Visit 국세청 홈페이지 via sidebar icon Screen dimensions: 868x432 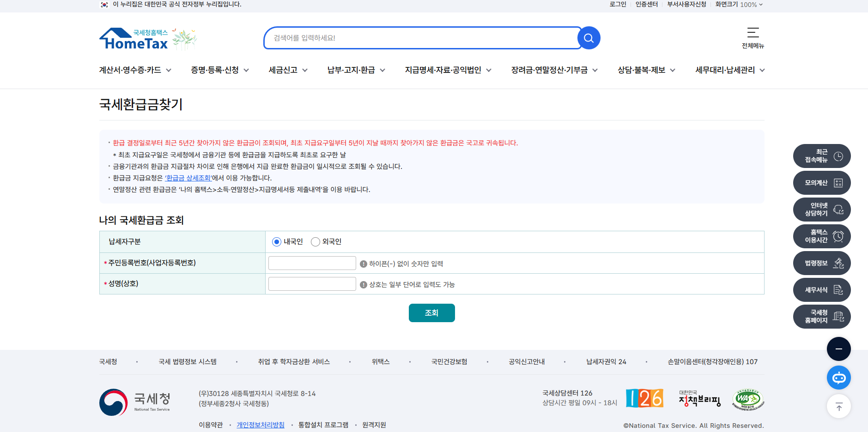(x=821, y=316)
